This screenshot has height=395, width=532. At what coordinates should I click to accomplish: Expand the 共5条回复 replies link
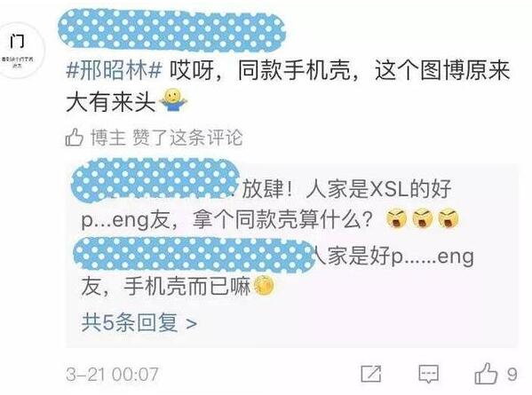point(139,322)
